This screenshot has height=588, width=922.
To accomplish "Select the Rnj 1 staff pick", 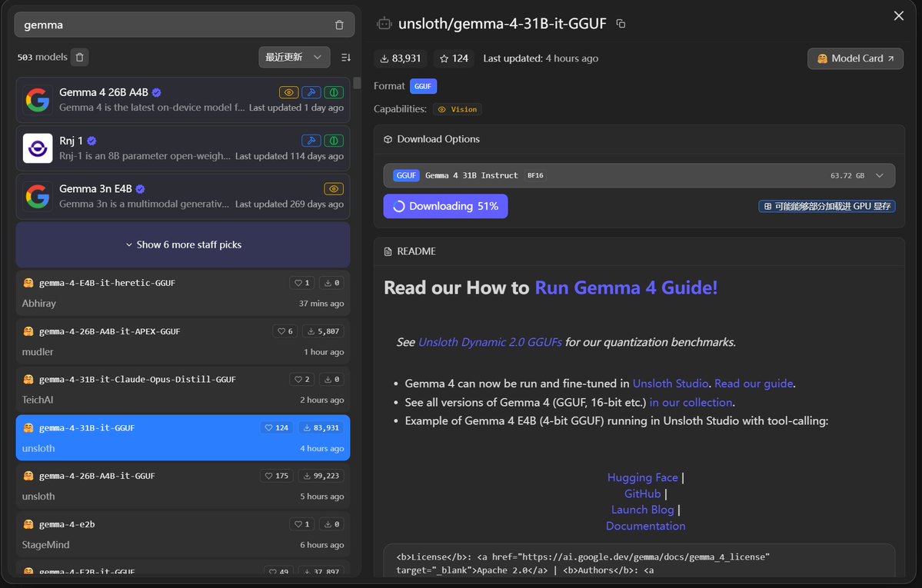I will click(183, 148).
